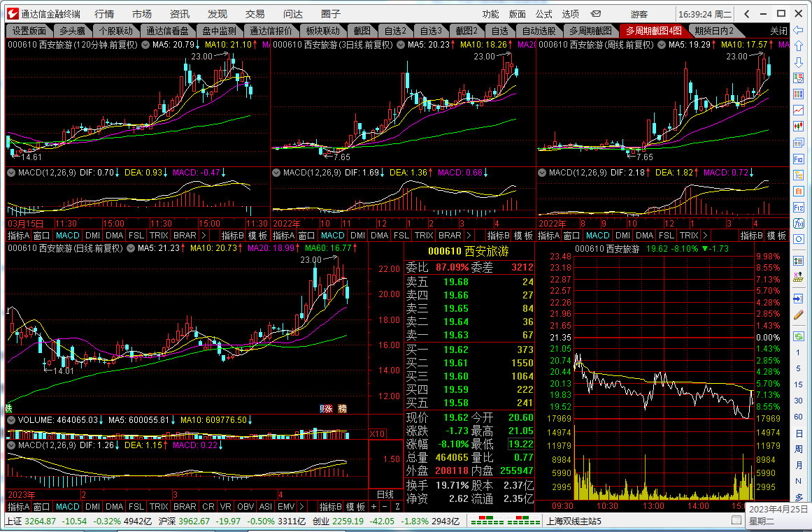Viewport: 812px width, 532px height.
Task: Switch to 15-minute period in sidebar
Action: [x=799, y=384]
